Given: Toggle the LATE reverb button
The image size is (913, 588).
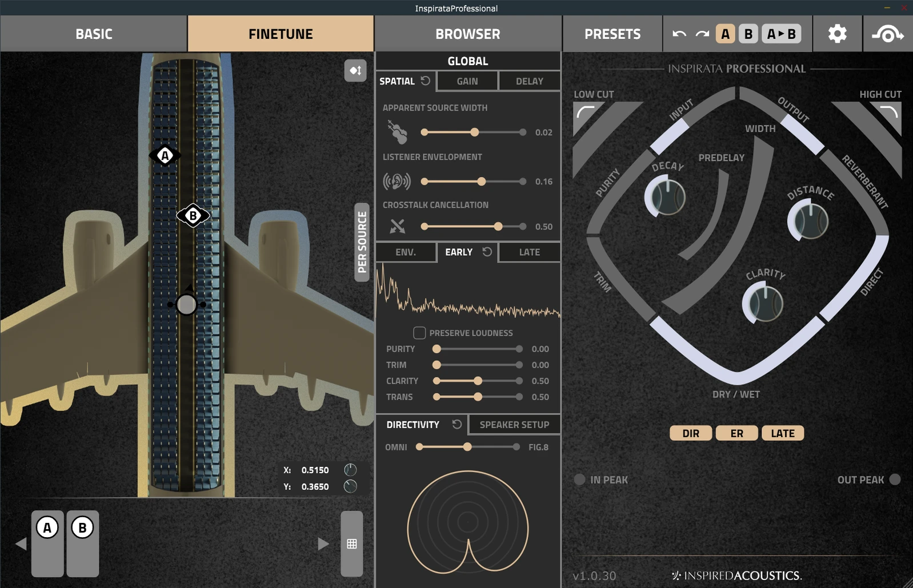Looking at the screenshot, I should (x=782, y=433).
